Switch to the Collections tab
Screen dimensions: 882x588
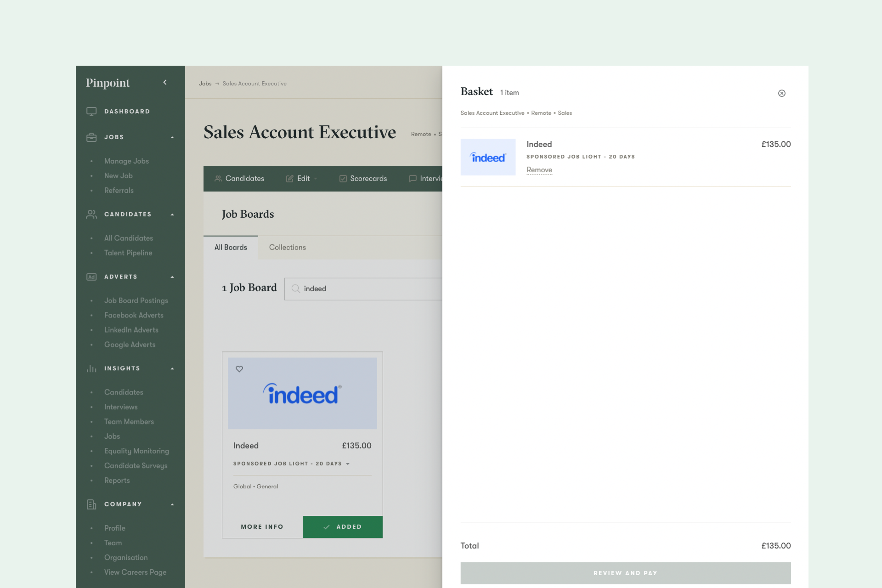click(x=287, y=247)
